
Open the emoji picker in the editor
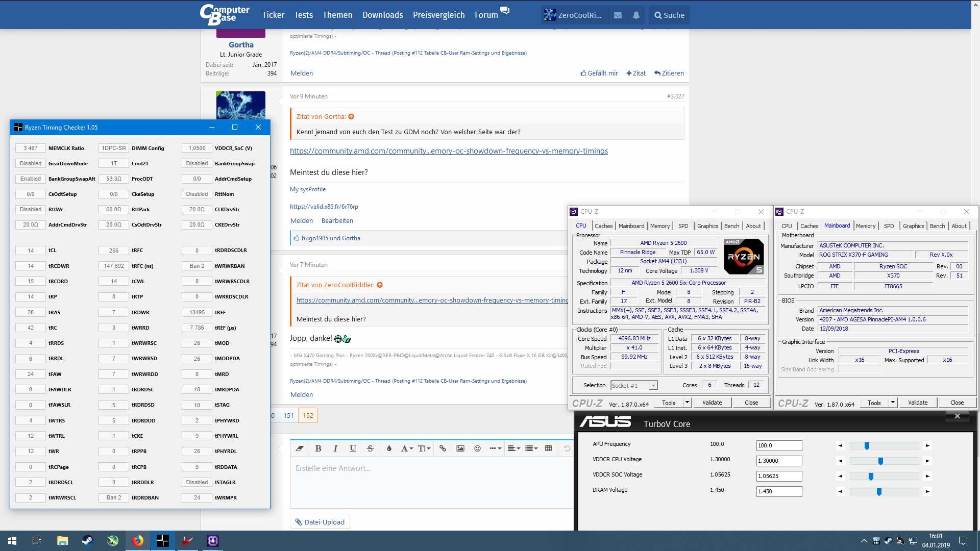477,448
